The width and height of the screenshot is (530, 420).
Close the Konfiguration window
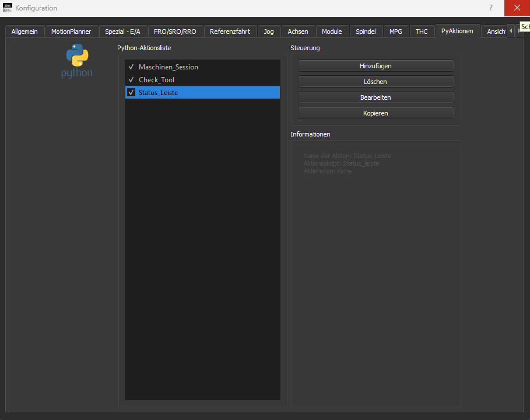[517, 8]
